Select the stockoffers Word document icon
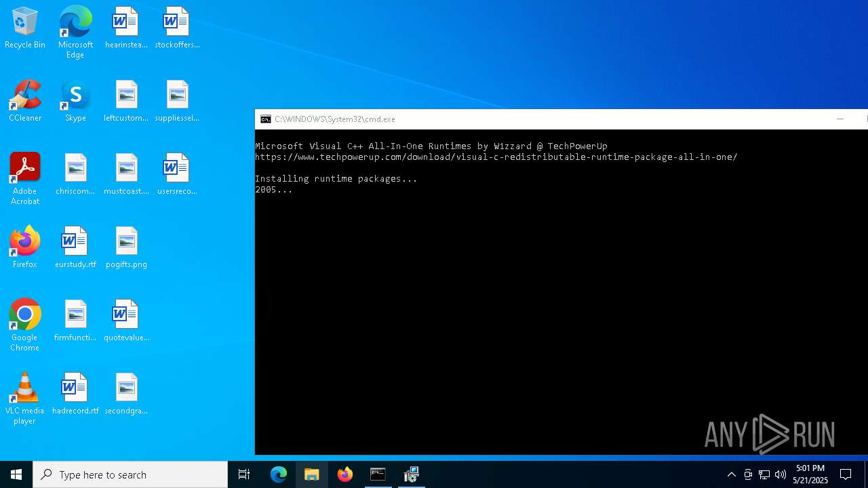The image size is (868, 488). tap(177, 28)
